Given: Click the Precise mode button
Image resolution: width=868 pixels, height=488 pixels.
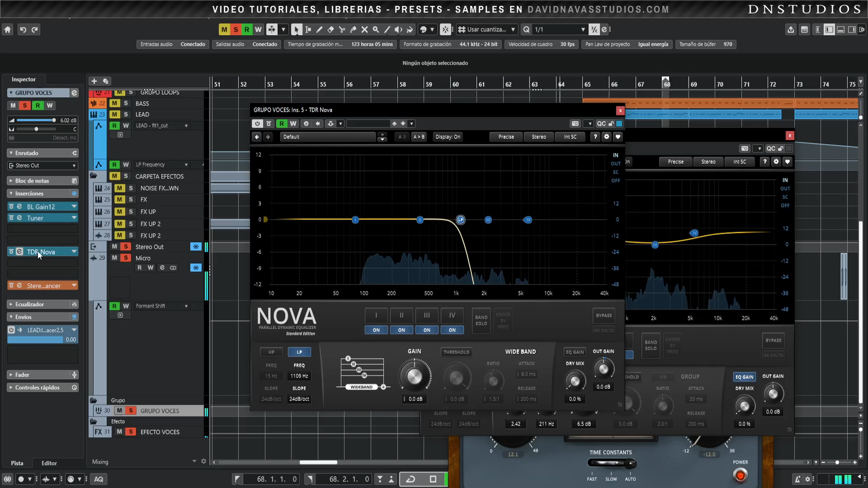Looking at the screenshot, I should 506,137.
